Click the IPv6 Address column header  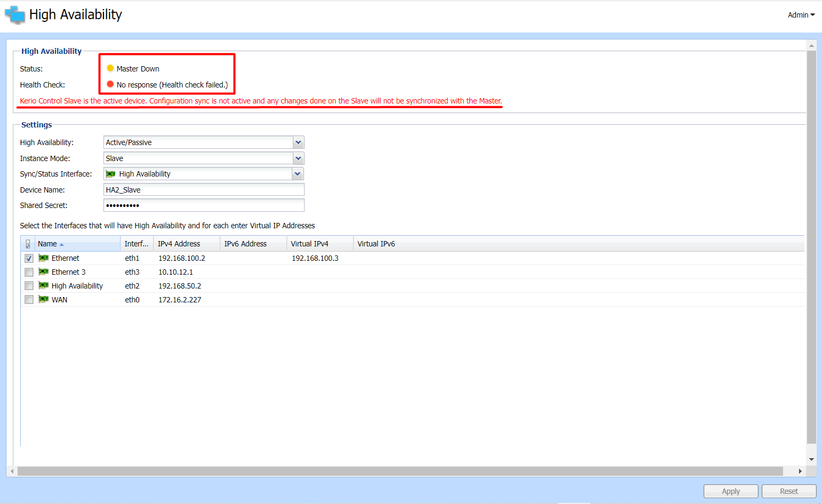pos(253,244)
